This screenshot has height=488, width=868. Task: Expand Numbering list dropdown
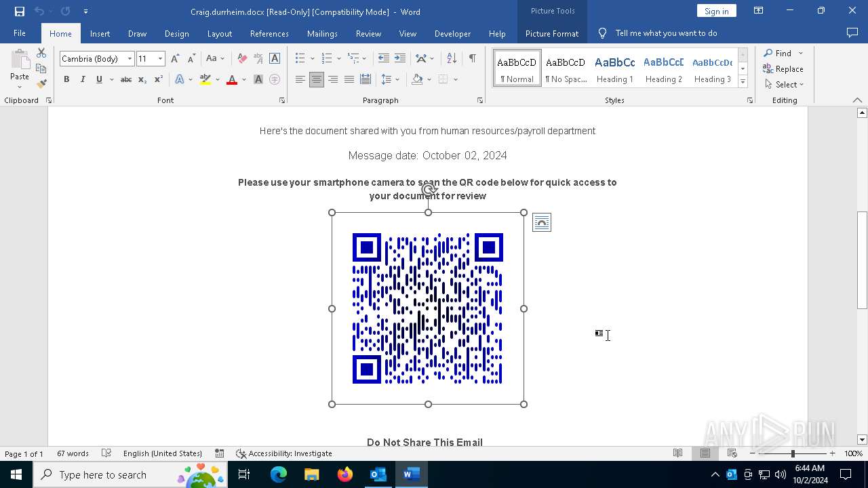[x=339, y=59]
